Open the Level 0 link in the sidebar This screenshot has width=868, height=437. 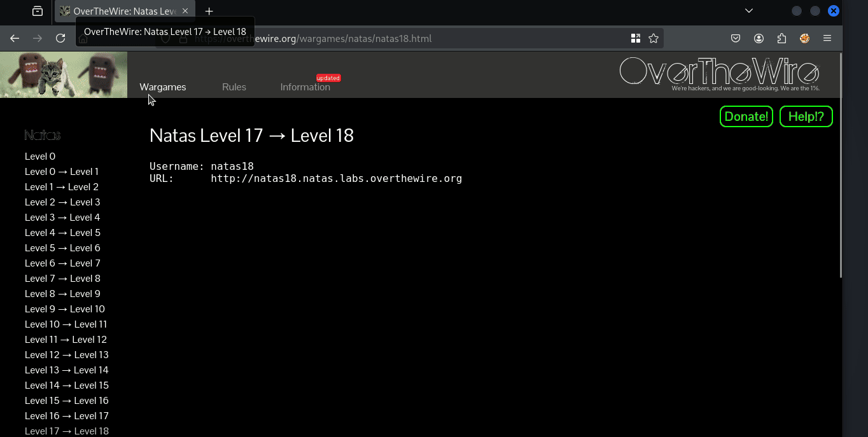pyautogui.click(x=40, y=156)
